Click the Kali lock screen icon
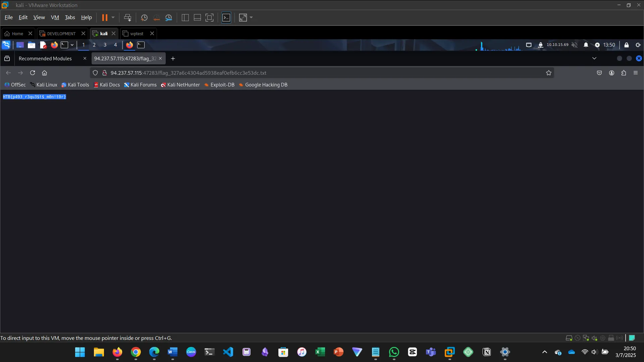 click(627, 45)
